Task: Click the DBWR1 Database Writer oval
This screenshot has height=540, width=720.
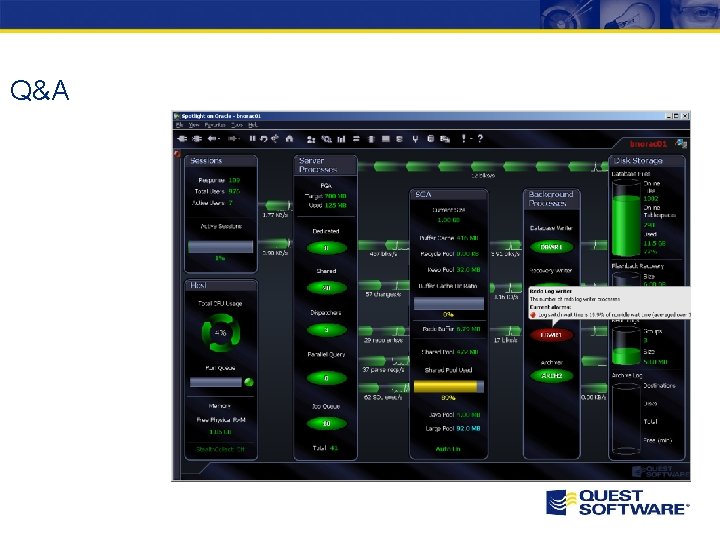Action: coord(551,247)
